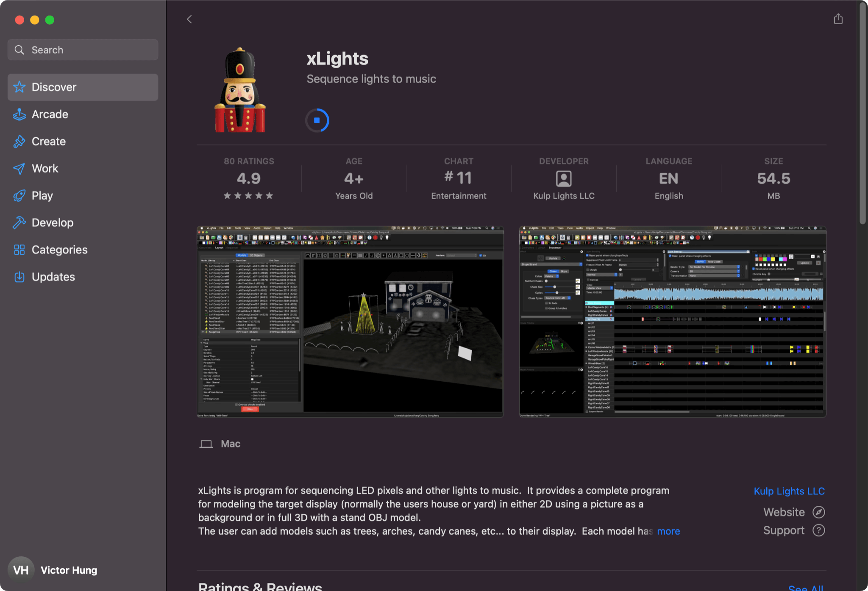This screenshot has width=868, height=591.
Task: Stop the xLights download in progress
Action: coord(317,121)
